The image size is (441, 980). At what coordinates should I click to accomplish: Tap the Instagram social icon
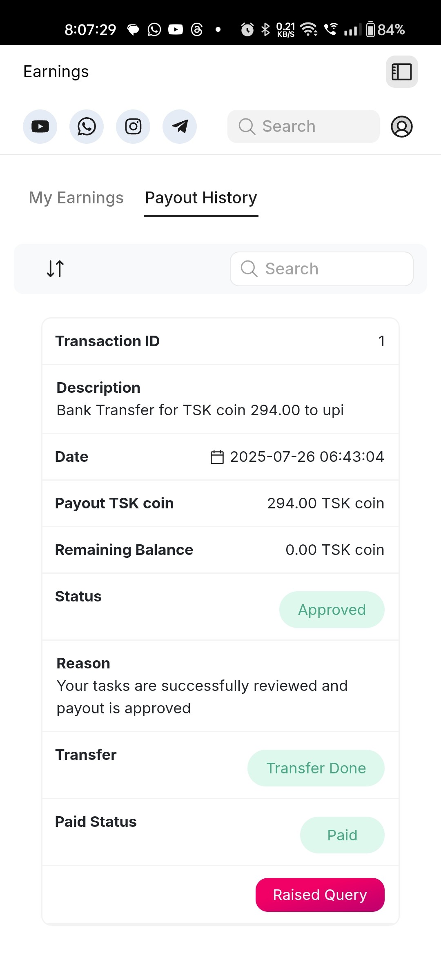point(133,127)
